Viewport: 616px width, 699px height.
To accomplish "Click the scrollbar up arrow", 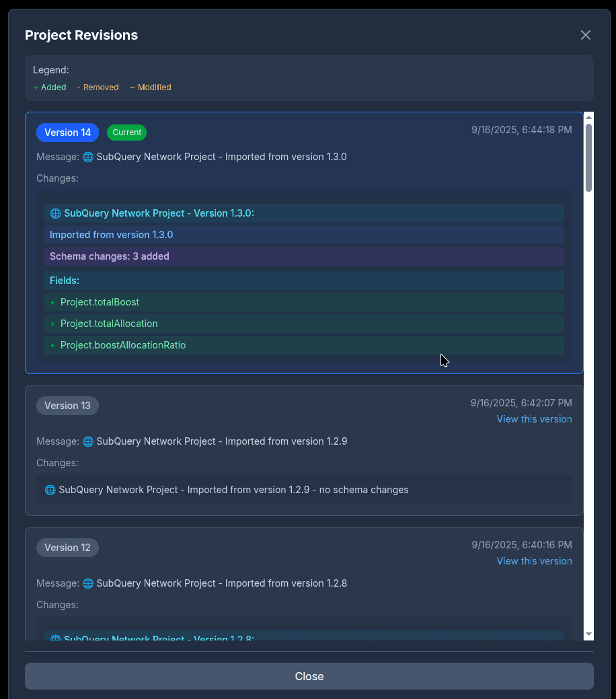I will (588, 117).
